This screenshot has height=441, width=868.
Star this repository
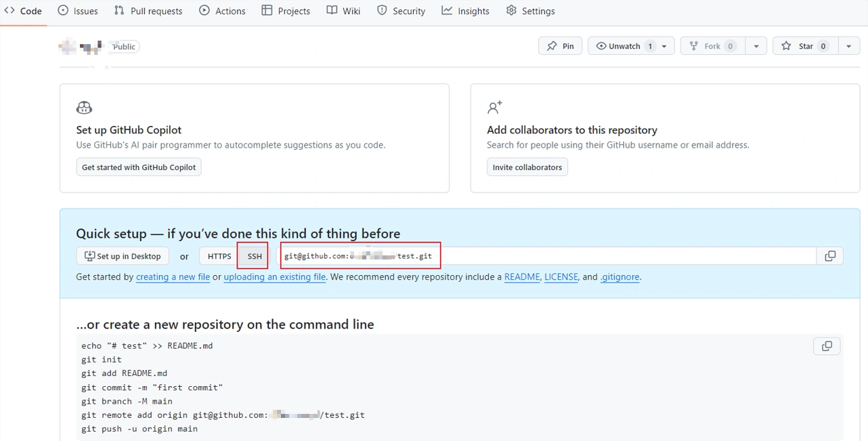tap(805, 46)
